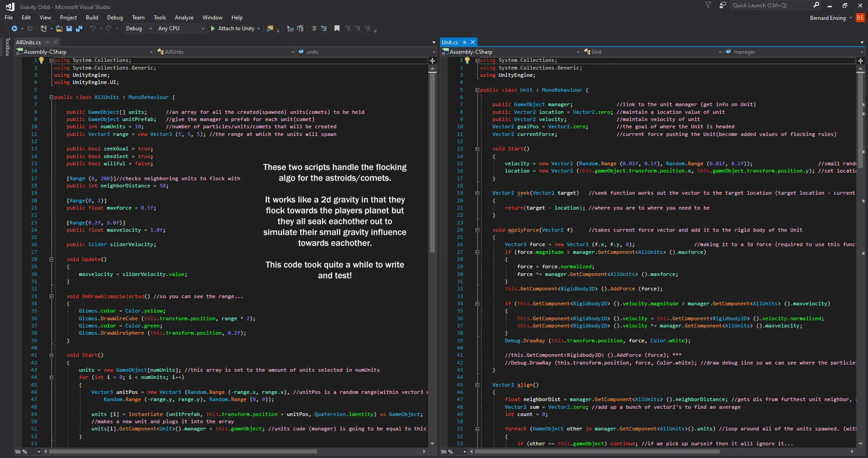Click the Send Feedback icon near Quick Launch
868x458 pixels.
coord(722,5)
